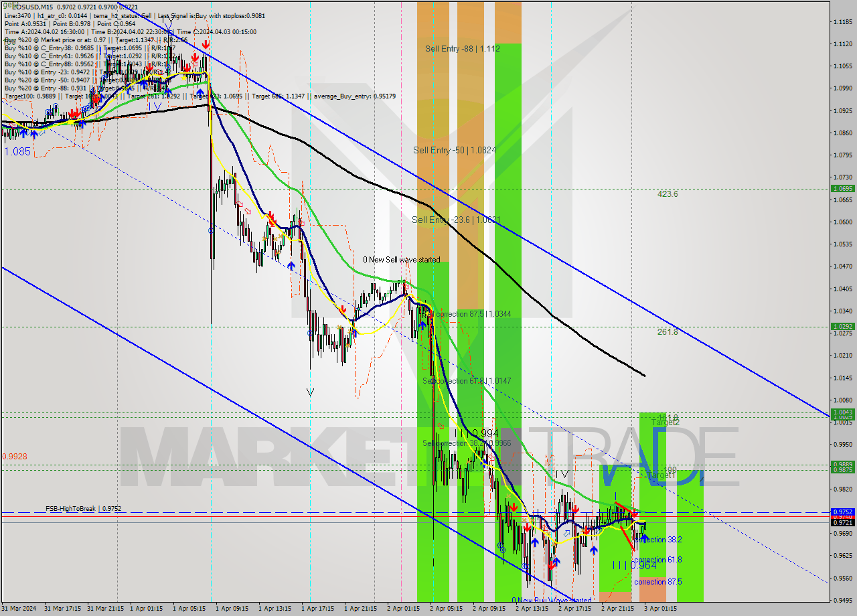Click the 'Time A:2024.04.02 16:30:00' line
The height and width of the screenshot is (616, 857).
click(44, 32)
